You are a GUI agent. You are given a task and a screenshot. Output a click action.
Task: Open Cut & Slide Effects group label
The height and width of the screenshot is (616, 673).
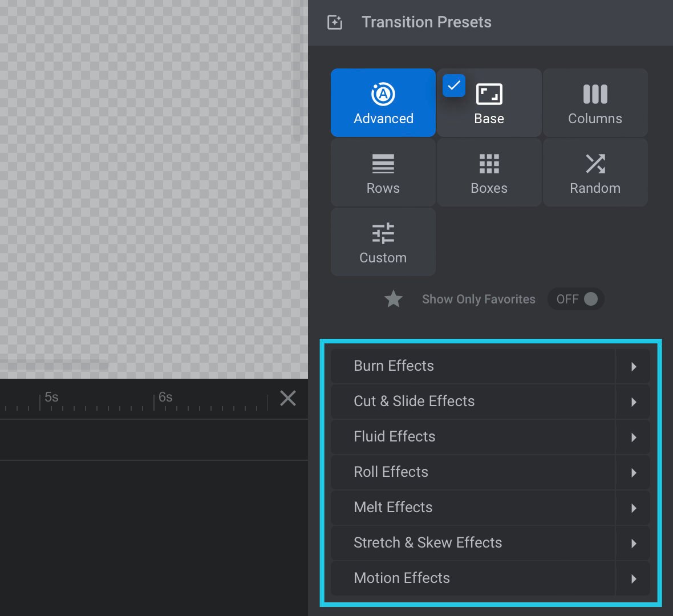(x=413, y=401)
